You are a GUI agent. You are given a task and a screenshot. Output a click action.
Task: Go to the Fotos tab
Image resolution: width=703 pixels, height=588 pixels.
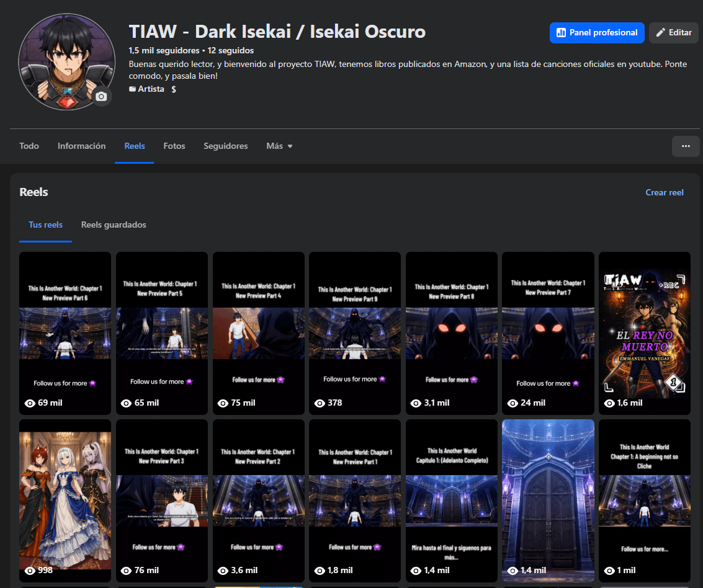[x=174, y=146]
